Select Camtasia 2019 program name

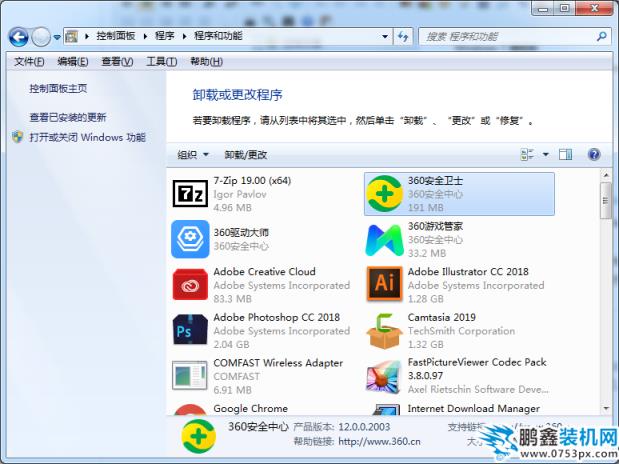click(x=441, y=317)
